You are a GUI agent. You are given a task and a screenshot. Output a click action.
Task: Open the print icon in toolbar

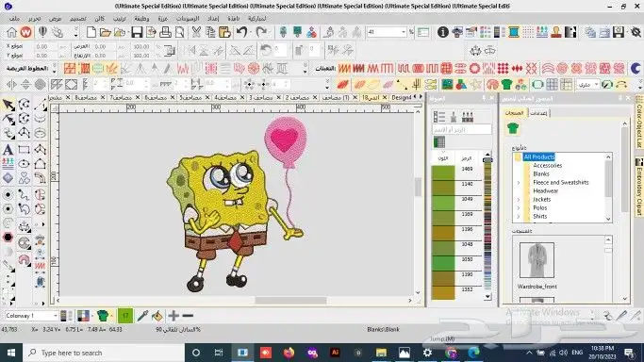click(x=165, y=32)
